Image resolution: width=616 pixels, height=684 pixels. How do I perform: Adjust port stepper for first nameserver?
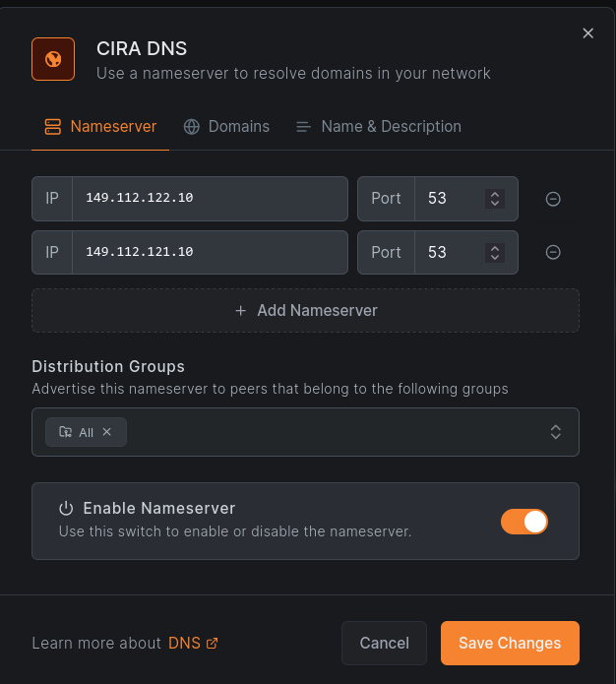pos(495,199)
